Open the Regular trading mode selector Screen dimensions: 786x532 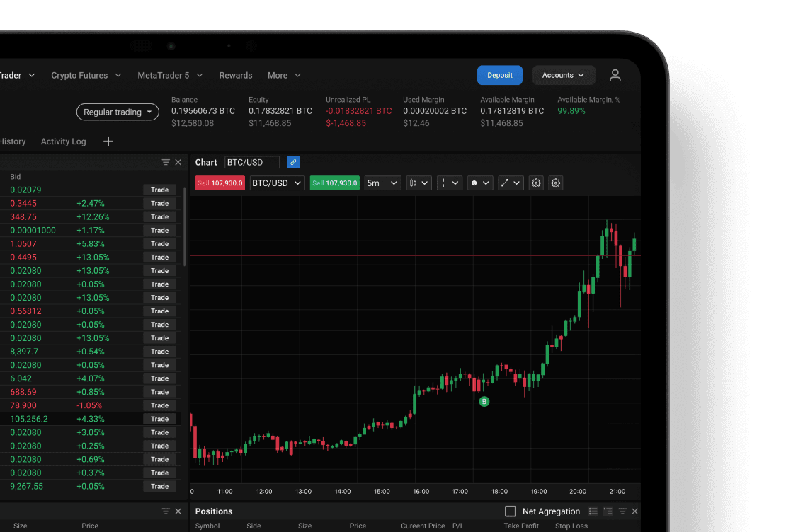click(118, 112)
